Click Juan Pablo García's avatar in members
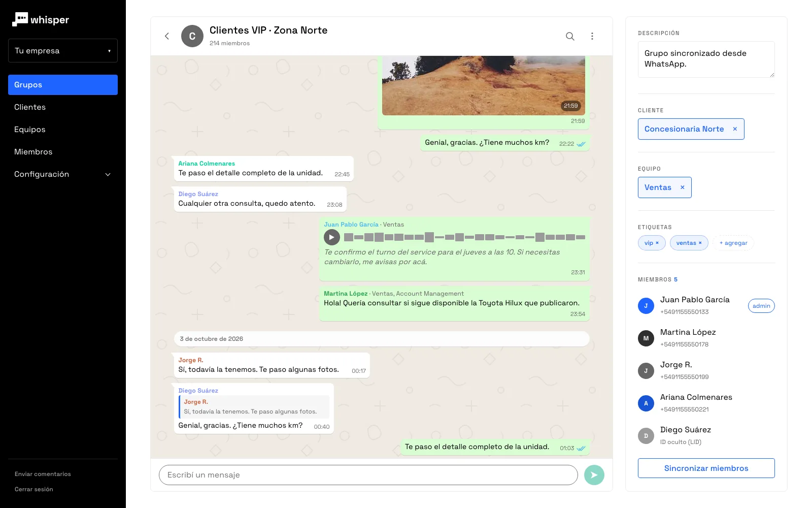812x508 pixels. click(x=646, y=306)
